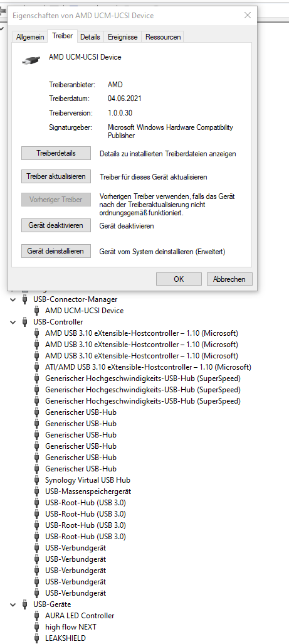
Task: Click the AMD UCM-UCSI Device heading in the dialog
Action: pyautogui.click(x=85, y=58)
